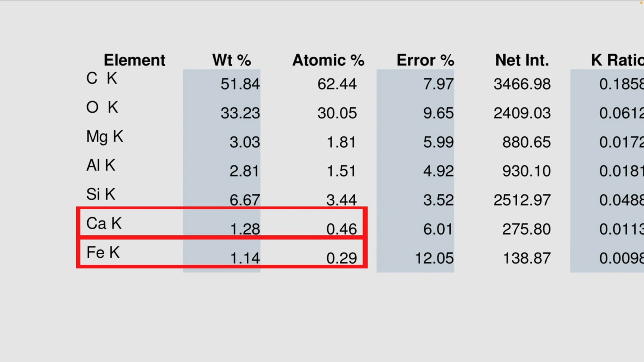Click the 0.46 atomic percent value
Viewport: 644px width, 362px height.
pos(341,229)
